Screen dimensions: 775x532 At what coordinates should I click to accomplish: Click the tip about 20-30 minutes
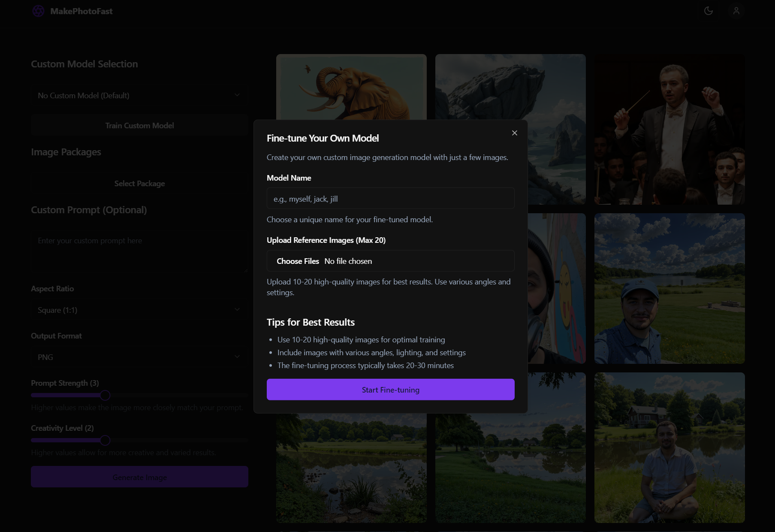[x=365, y=365]
